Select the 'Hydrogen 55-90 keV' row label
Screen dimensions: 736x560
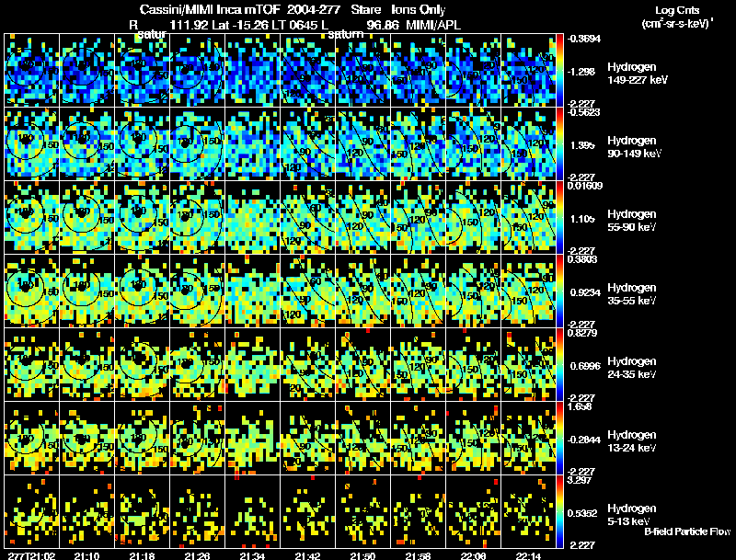(x=632, y=221)
